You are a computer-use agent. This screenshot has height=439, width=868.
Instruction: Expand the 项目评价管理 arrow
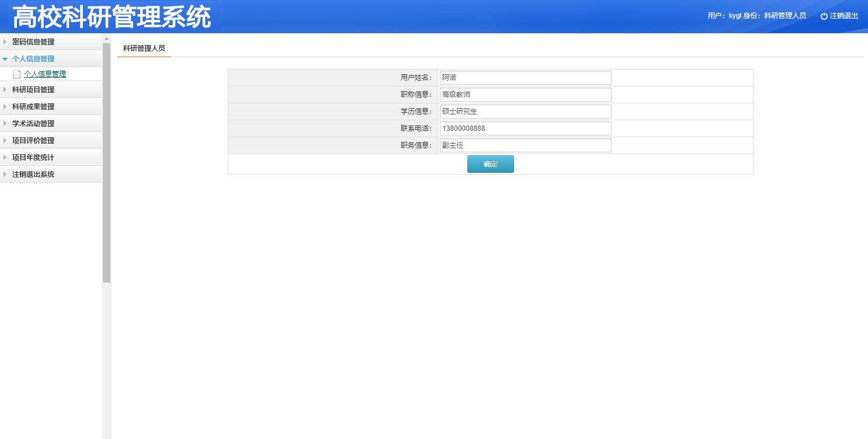5,141
